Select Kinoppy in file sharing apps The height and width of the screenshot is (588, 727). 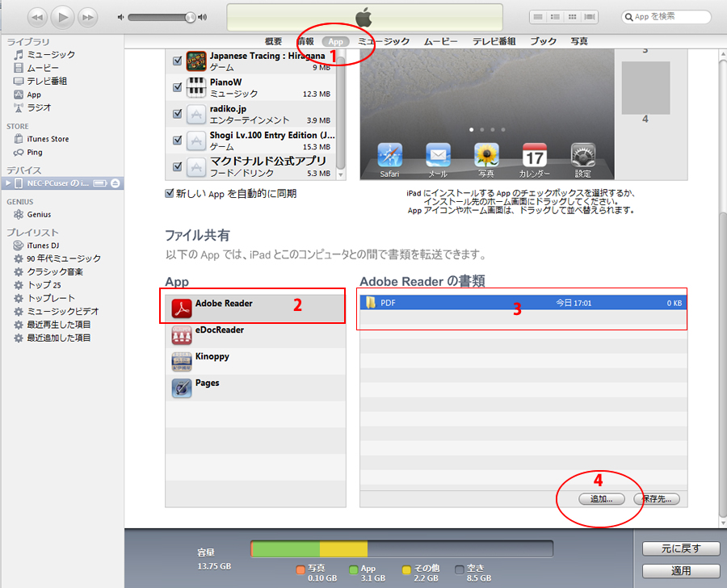point(255,361)
